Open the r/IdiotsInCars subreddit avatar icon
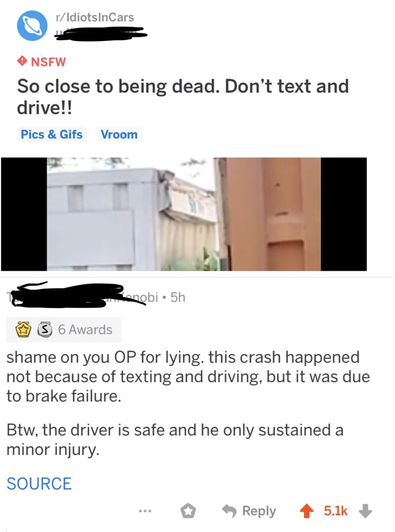This screenshot has height=532, width=395. pos(32,26)
